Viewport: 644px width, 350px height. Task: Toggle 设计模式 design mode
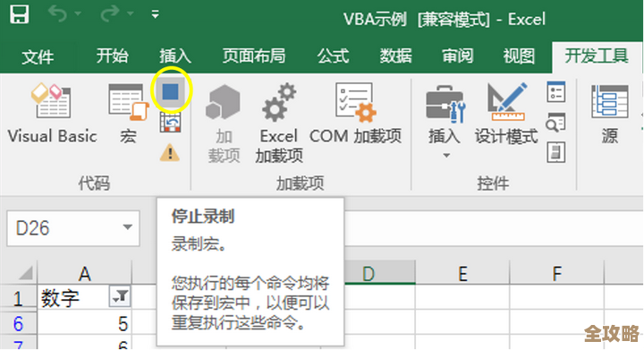pos(506,114)
